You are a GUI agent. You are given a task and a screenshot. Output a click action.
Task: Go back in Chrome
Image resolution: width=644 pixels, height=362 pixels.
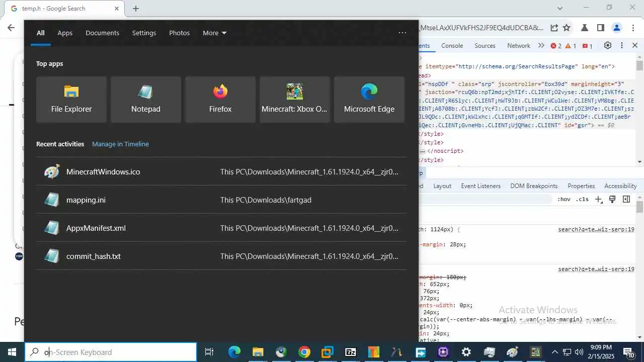[x=11, y=28]
